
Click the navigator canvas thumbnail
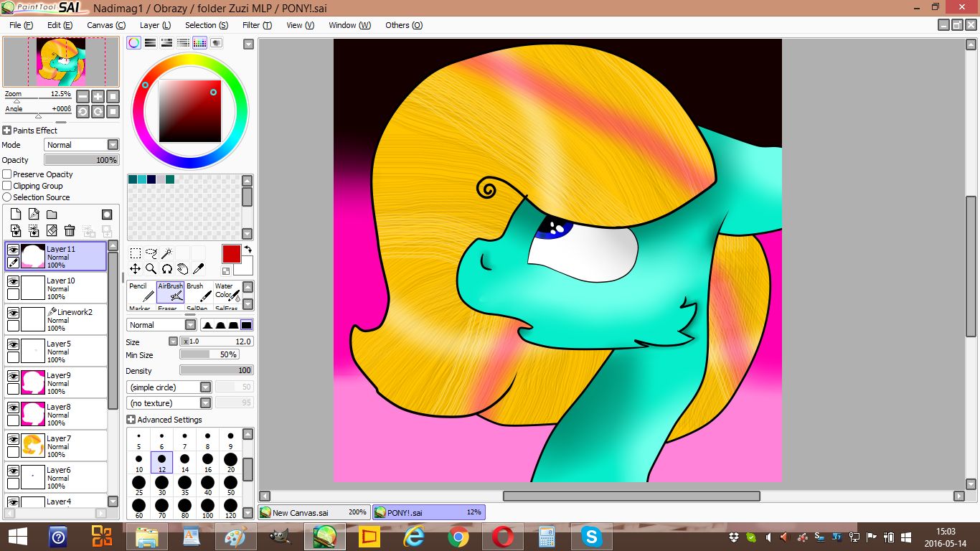pyautogui.click(x=61, y=62)
